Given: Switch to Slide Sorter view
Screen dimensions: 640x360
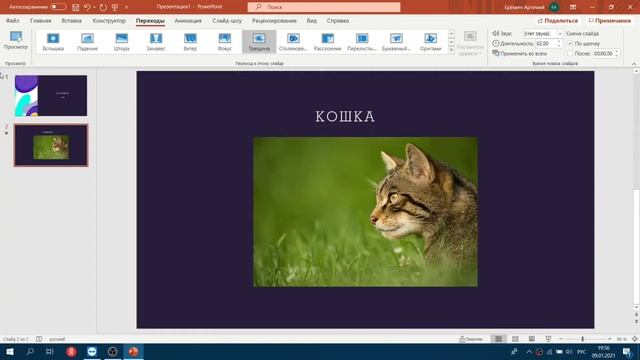Looking at the screenshot, I should tap(515, 339).
